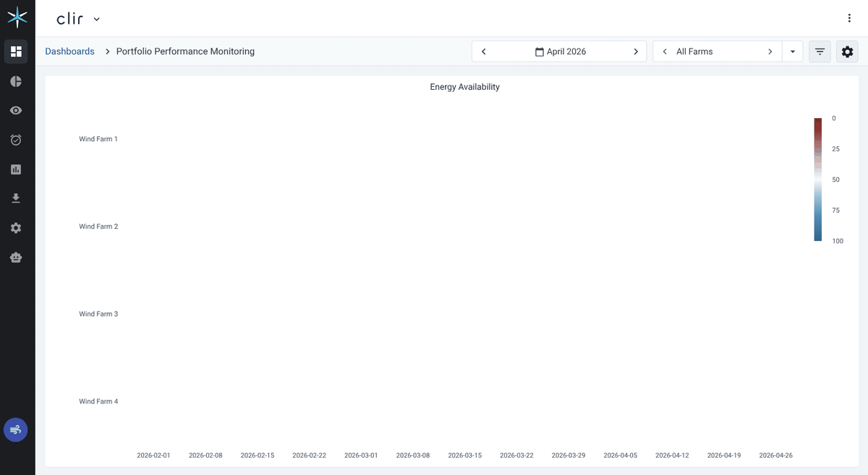Click the Energy Availability chart title
The width and height of the screenshot is (868, 475).
pos(465,87)
